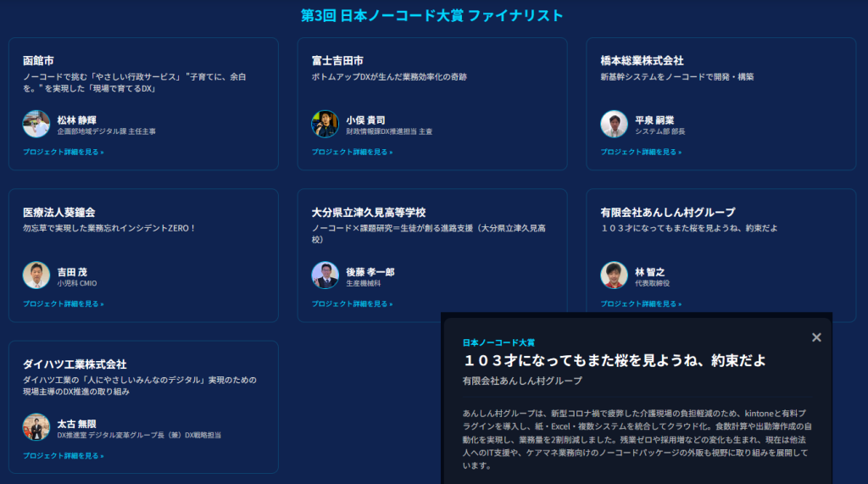Select the 有限会社あんしん村グループ card title
Viewport: 868px width, 484px height.
pyautogui.click(x=668, y=212)
